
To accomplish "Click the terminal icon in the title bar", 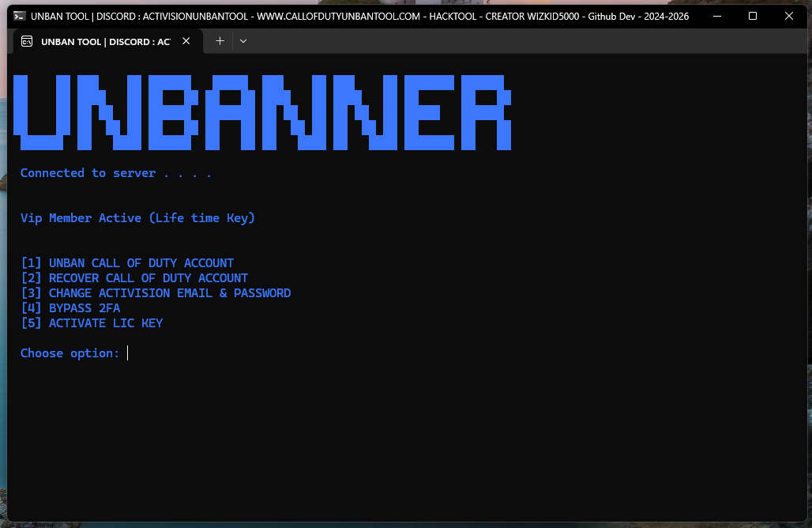I will [x=19, y=16].
